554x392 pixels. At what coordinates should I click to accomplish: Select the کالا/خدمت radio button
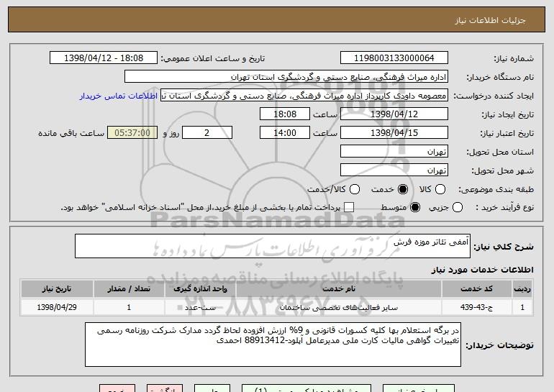click(x=355, y=189)
